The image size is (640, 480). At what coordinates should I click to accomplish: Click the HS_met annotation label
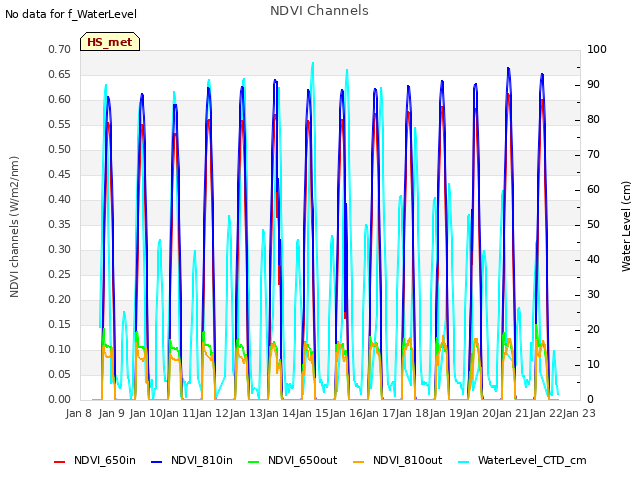pos(110,42)
